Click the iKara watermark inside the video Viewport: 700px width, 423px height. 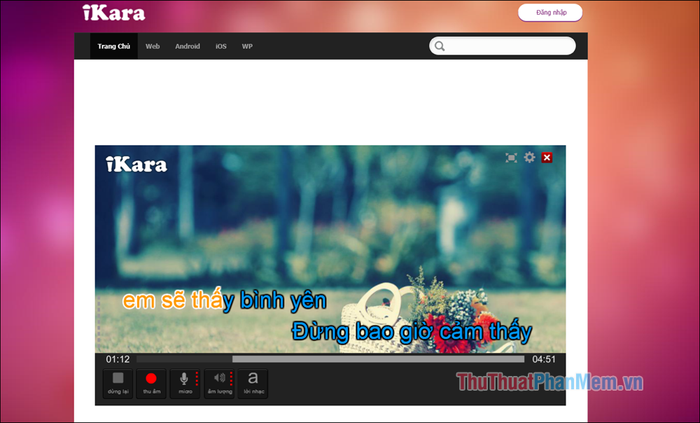pos(136,164)
